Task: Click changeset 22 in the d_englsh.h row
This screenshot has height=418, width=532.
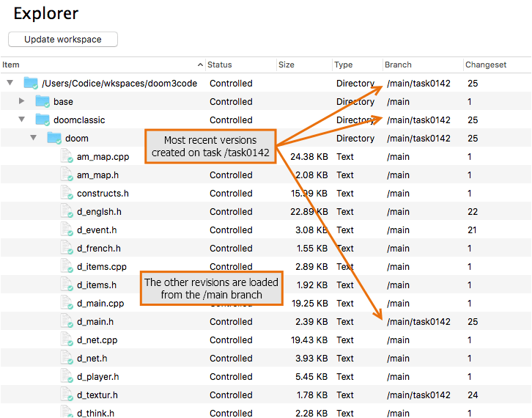Action: pos(473,212)
